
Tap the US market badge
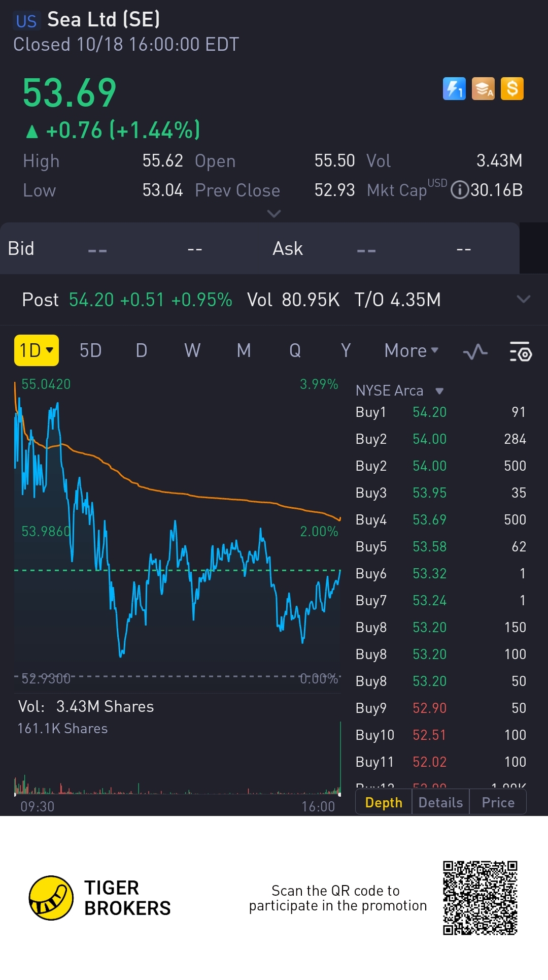coord(26,21)
